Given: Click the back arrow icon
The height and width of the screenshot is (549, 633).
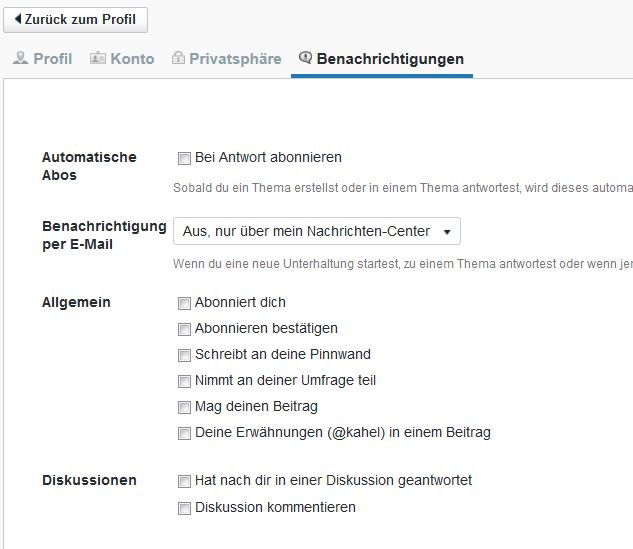Looking at the screenshot, I should coord(18,20).
